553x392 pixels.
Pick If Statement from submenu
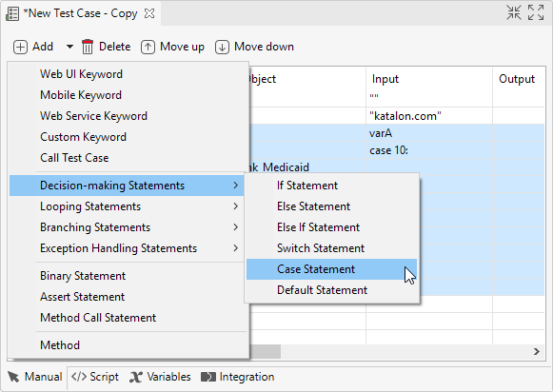pyautogui.click(x=331, y=186)
